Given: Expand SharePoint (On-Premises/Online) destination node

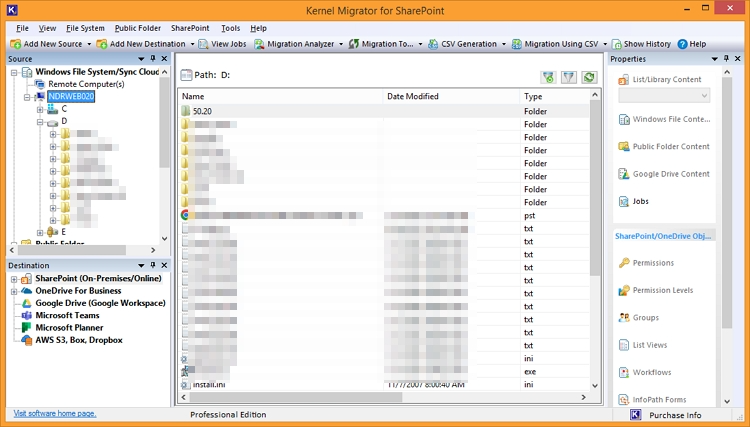Looking at the screenshot, I should tap(14, 279).
